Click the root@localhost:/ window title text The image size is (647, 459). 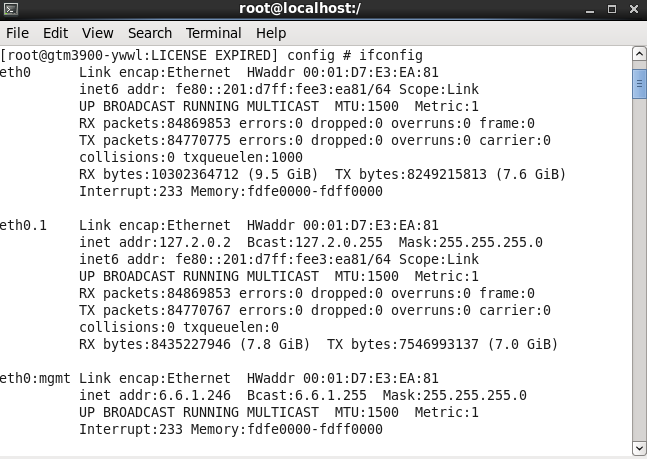[x=300, y=9]
